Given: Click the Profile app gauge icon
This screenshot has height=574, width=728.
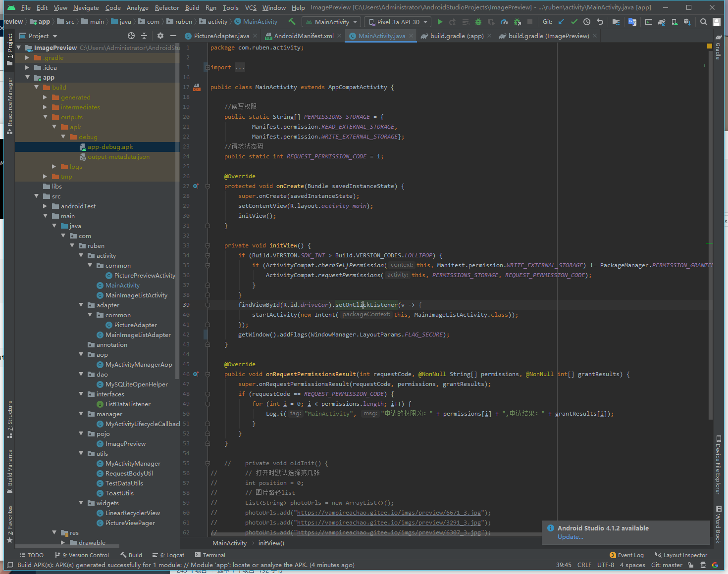Looking at the screenshot, I should [x=504, y=22].
